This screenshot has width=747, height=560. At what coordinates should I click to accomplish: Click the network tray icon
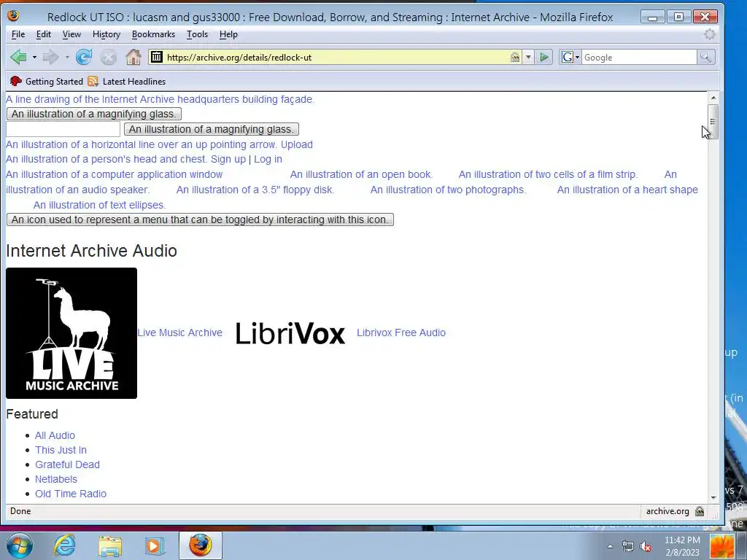click(x=628, y=546)
